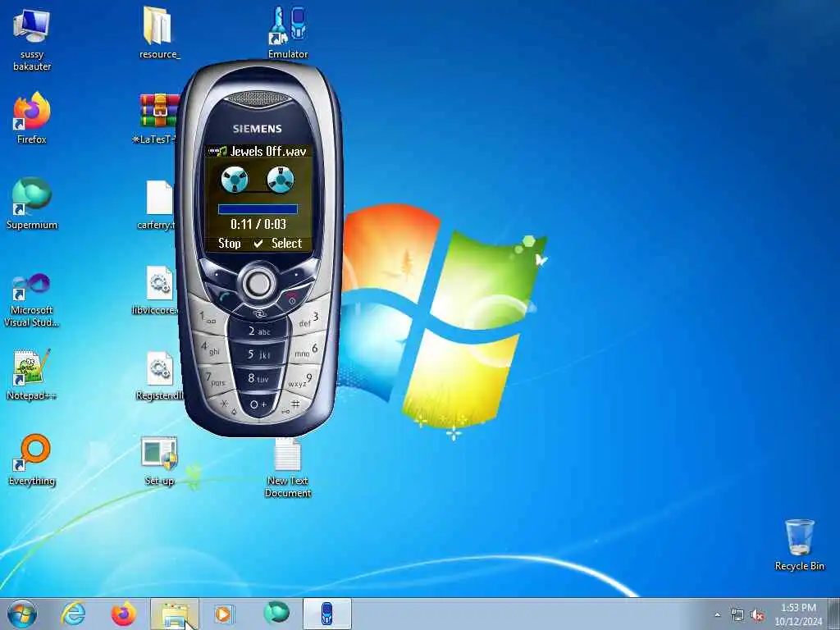Launch Notepad++ desktop shortcut
This screenshot has height=630, width=840.
[x=32, y=374]
